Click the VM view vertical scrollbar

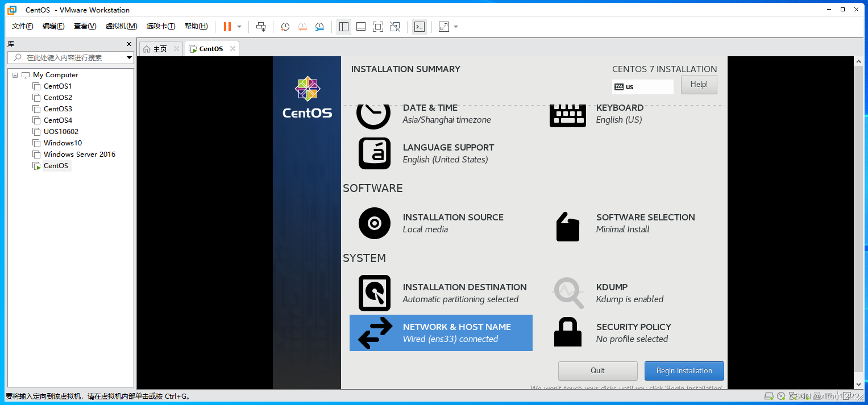tap(858, 222)
